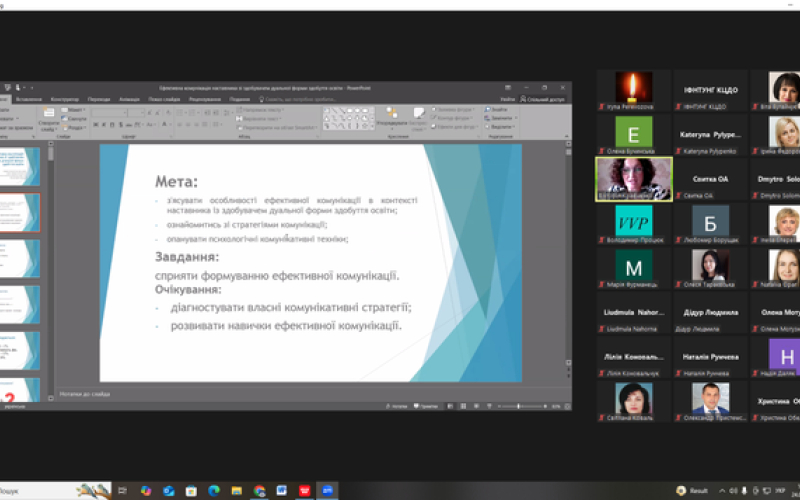
Task: Switch to the Вставлення ribbon tab
Action: tap(29, 99)
